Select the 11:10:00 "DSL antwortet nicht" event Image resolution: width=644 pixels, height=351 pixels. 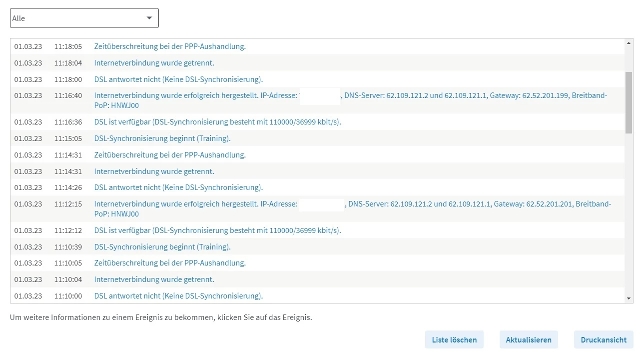click(x=178, y=296)
